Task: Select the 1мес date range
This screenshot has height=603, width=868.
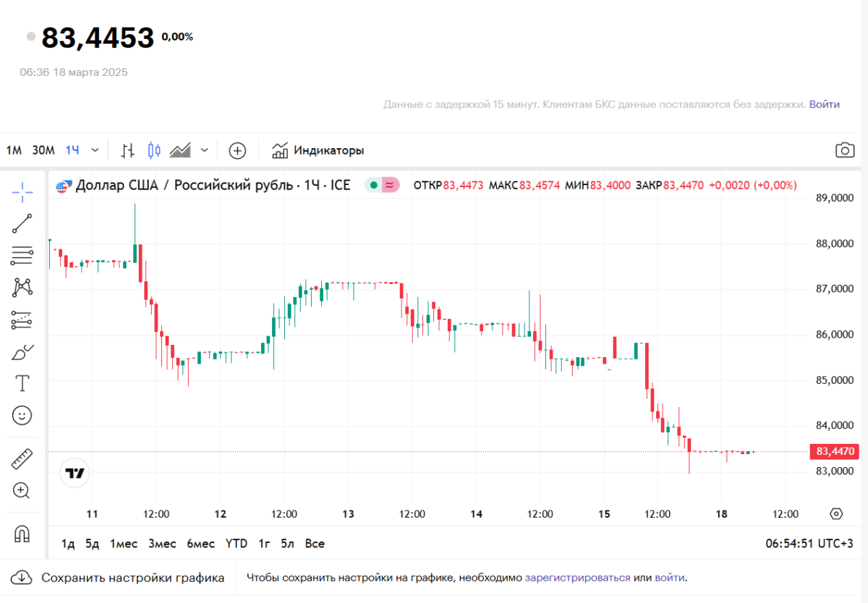Action: pyautogui.click(x=123, y=544)
